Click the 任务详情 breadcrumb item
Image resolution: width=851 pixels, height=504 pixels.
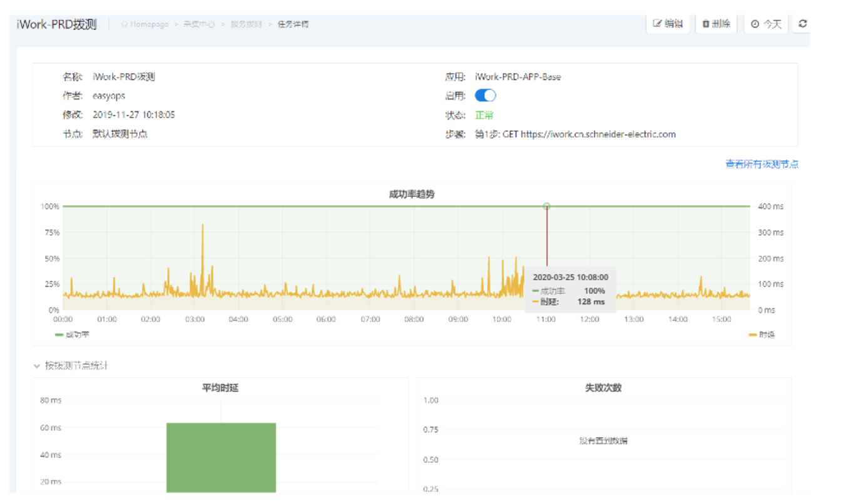tap(293, 24)
